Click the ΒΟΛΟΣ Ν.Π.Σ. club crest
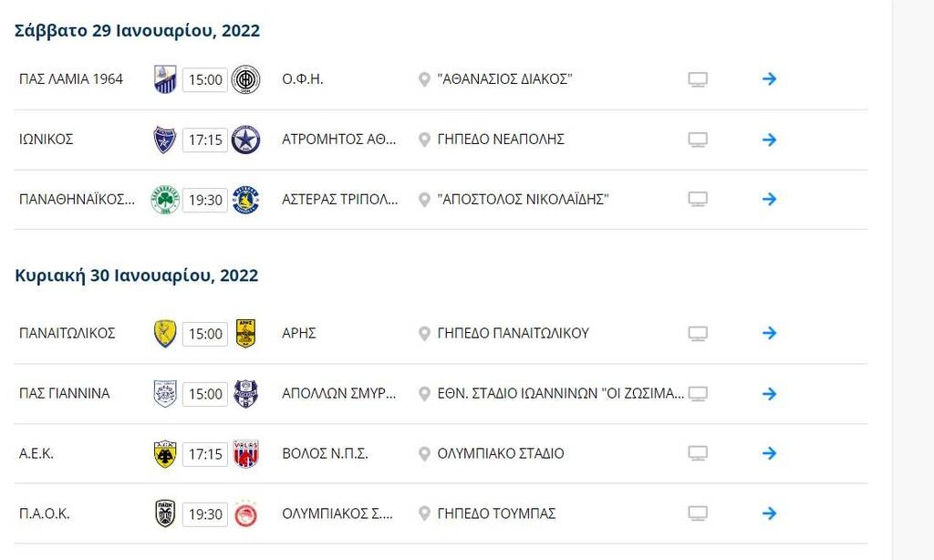This screenshot has width=934, height=560. click(244, 453)
